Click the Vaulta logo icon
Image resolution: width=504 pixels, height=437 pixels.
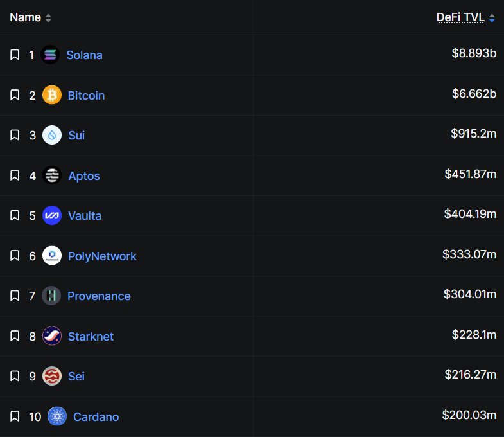(52, 216)
